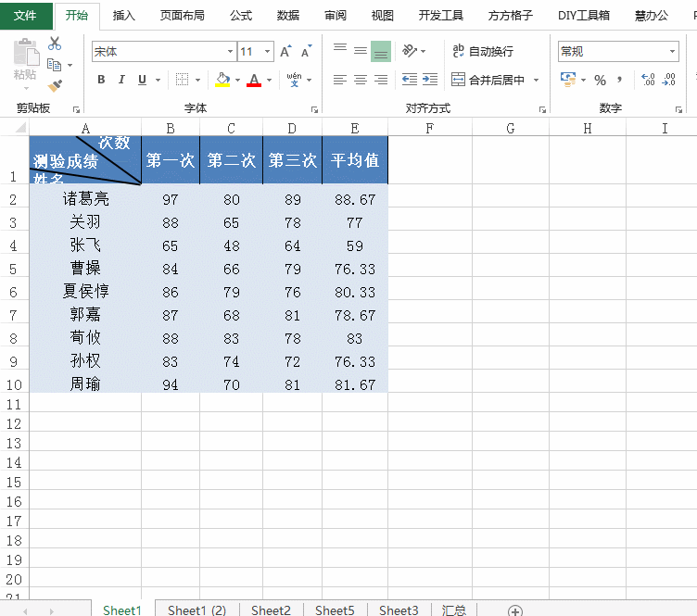Select header cell 平均值
Image resolution: width=697 pixels, height=616 pixels.
tap(355, 160)
